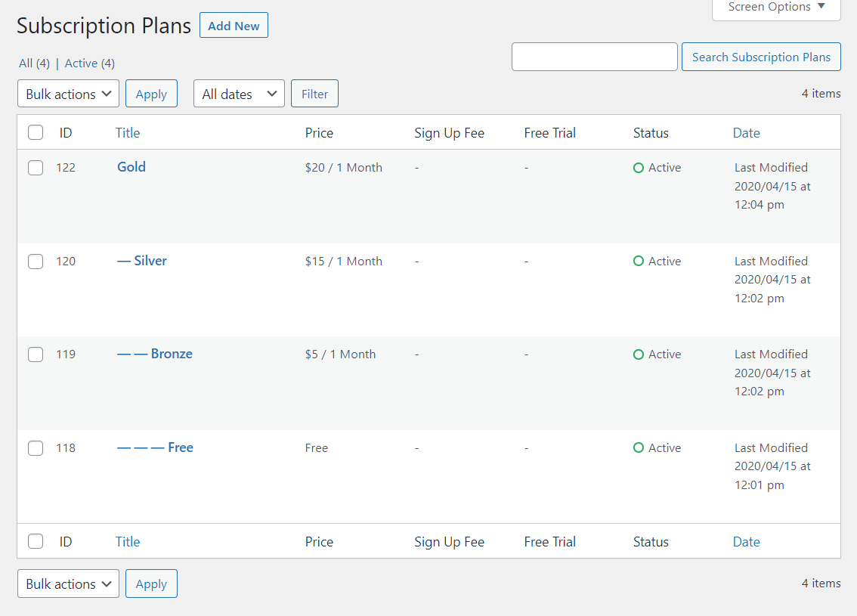Expand the Screen Options panel

coord(775,7)
